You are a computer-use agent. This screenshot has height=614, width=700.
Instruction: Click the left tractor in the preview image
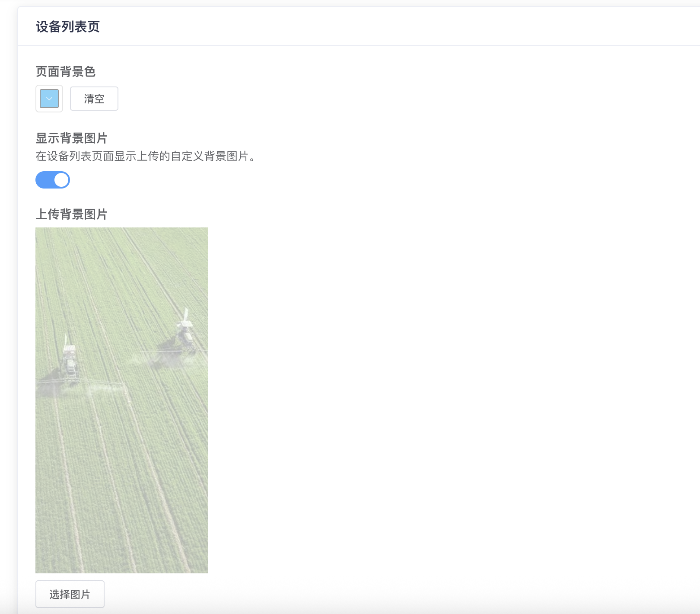(70, 361)
